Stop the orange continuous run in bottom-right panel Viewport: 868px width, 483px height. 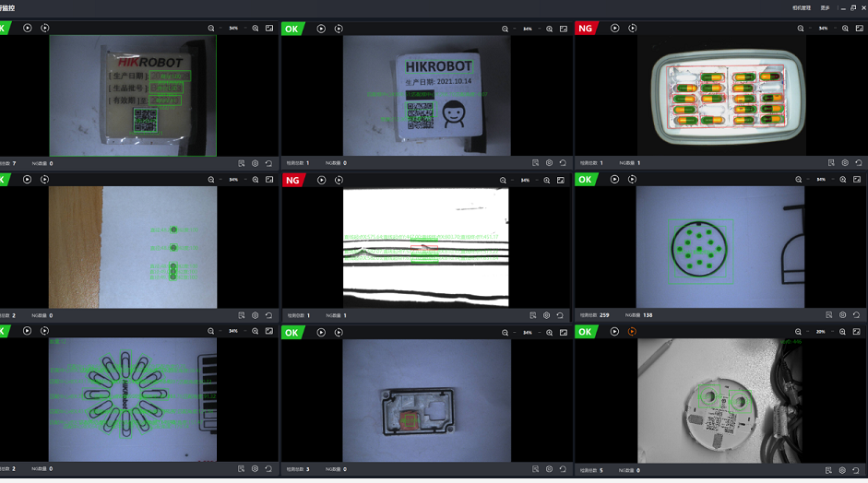point(632,332)
